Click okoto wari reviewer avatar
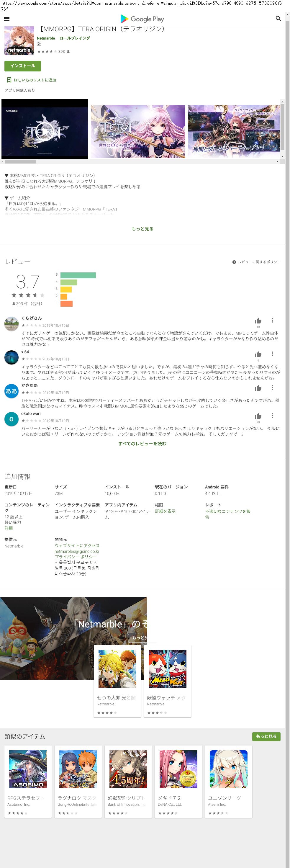 (12, 419)
